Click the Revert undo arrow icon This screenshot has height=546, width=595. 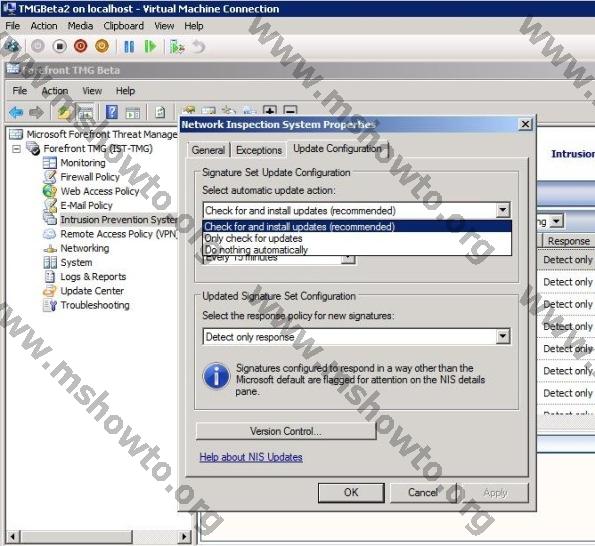198,47
